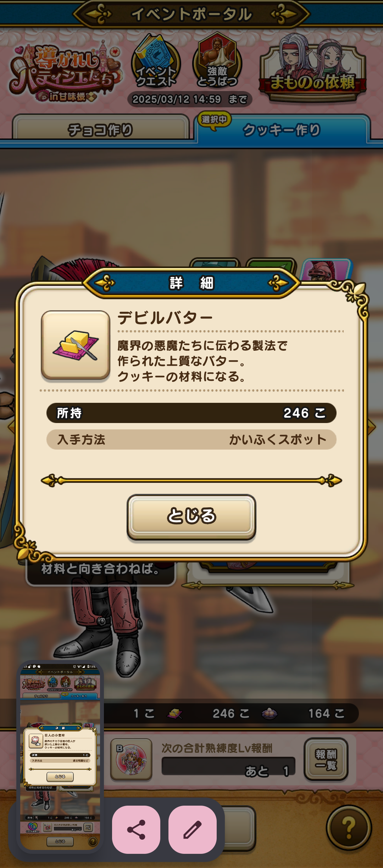
Task: Tap the edit screenshot pencil icon
Action: click(x=193, y=829)
